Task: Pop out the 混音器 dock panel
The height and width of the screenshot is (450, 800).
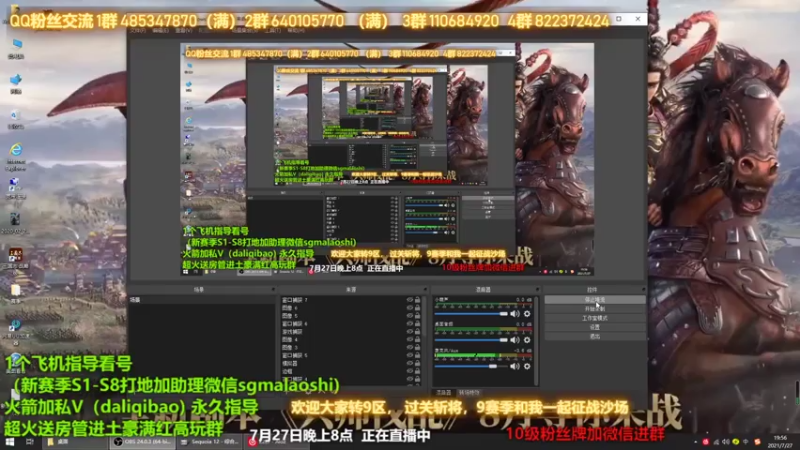Action: click(x=537, y=290)
